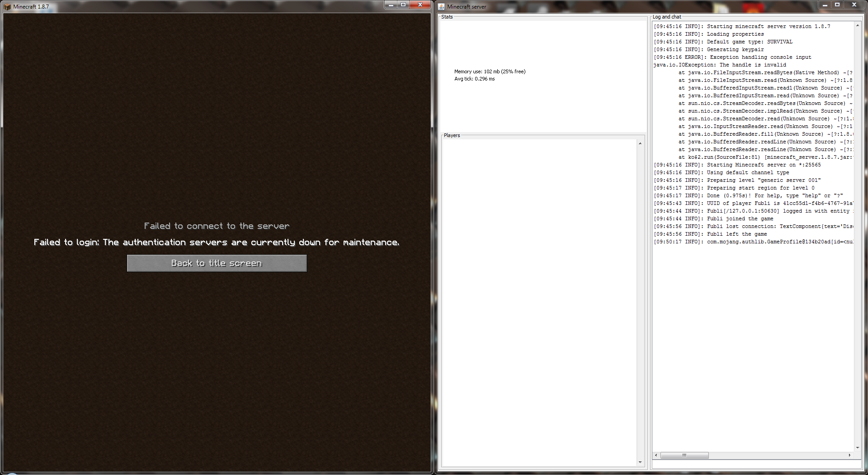Image resolution: width=868 pixels, height=475 pixels.
Task: Click log line "Fubli joined the game"
Action: tap(714, 218)
